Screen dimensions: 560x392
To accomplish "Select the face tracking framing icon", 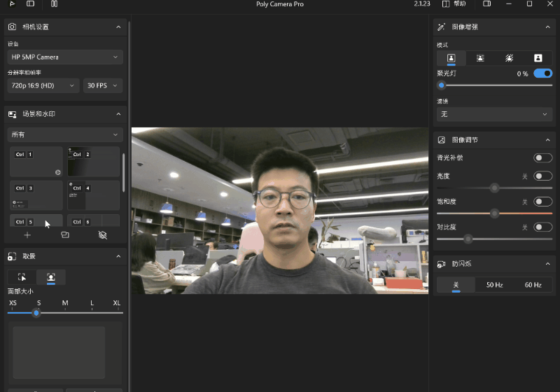I will pyautogui.click(x=51, y=277).
